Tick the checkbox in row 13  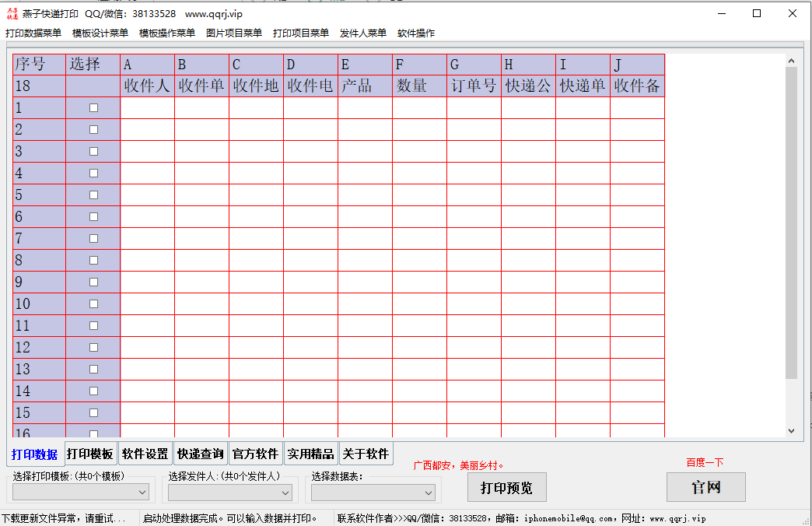pyautogui.click(x=94, y=369)
